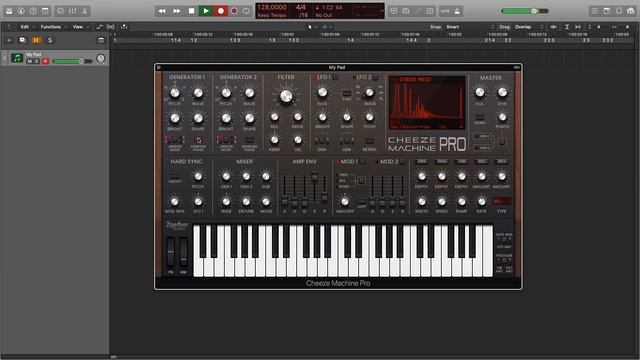Click the large Filter cutoff knob
640x360 pixels.
[x=286, y=96]
